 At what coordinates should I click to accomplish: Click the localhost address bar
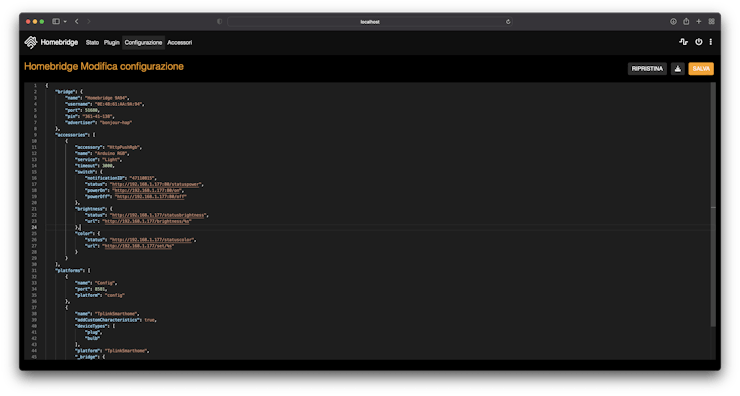tap(370, 22)
